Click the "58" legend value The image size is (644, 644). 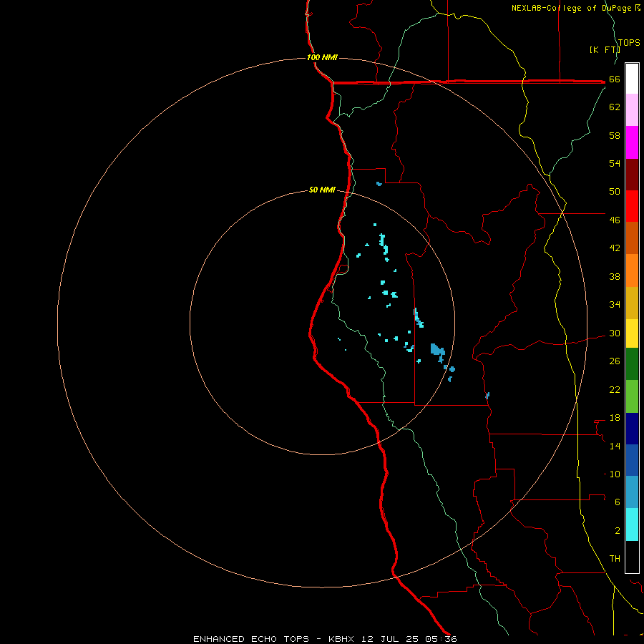[615, 135]
